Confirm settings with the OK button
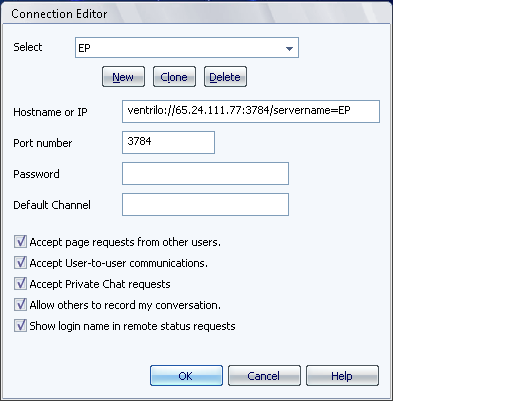The image size is (512, 401). click(x=186, y=376)
